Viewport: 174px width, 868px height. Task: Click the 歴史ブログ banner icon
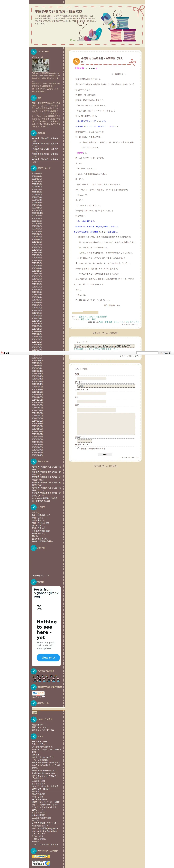click(38, 693)
